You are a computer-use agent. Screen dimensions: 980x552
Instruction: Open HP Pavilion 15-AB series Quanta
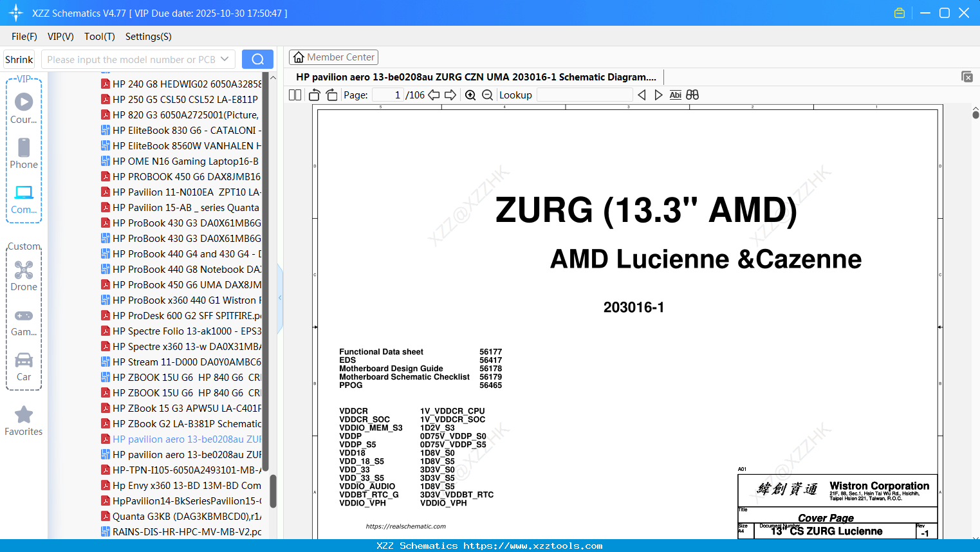[180, 207]
